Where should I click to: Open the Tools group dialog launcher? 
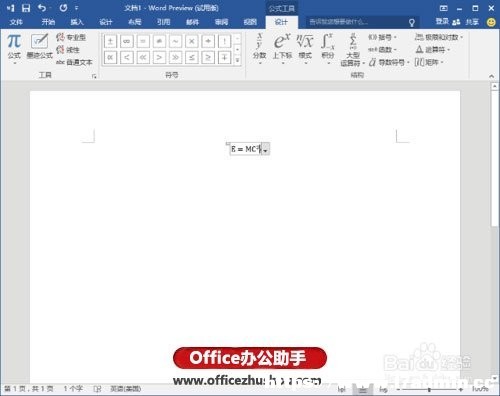[94, 76]
